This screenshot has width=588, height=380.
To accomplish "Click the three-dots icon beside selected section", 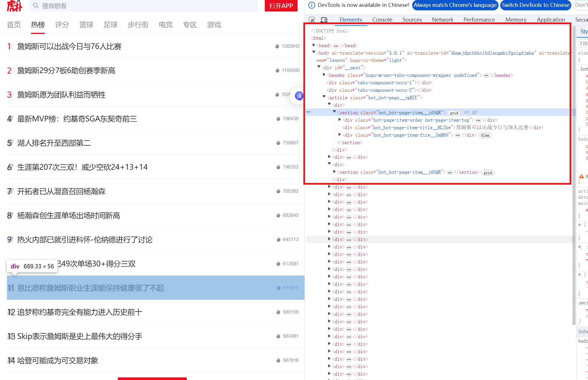I will [x=308, y=112].
